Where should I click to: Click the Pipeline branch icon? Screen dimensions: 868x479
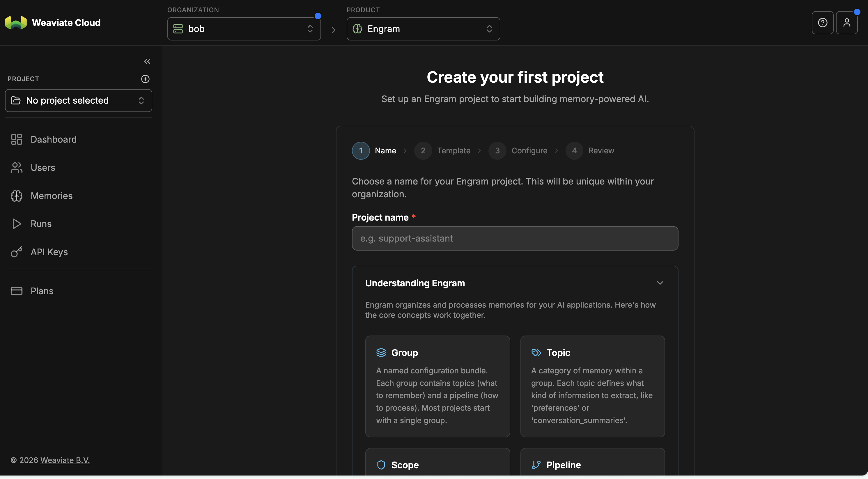tap(536, 465)
